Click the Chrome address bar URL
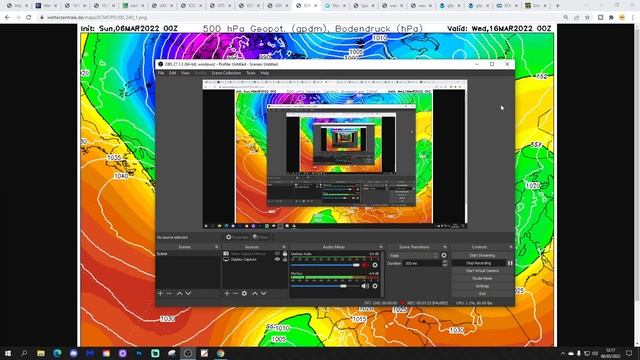This screenshot has height=360, width=640. (x=97, y=18)
